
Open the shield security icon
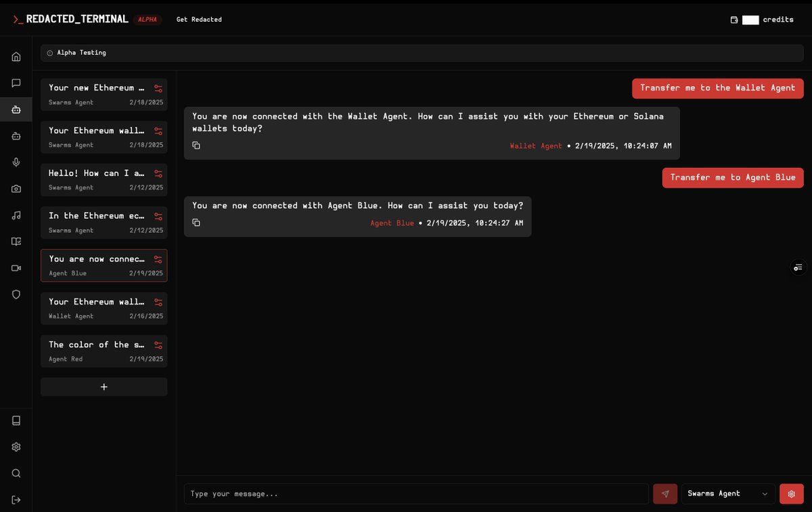16,295
